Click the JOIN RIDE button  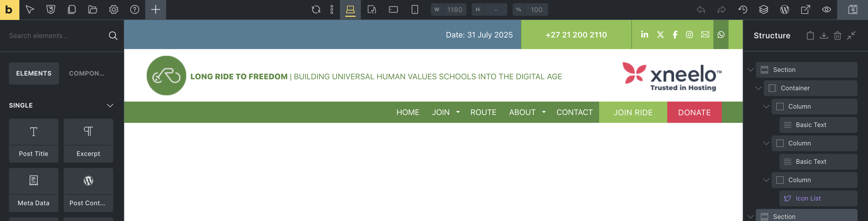633,112
